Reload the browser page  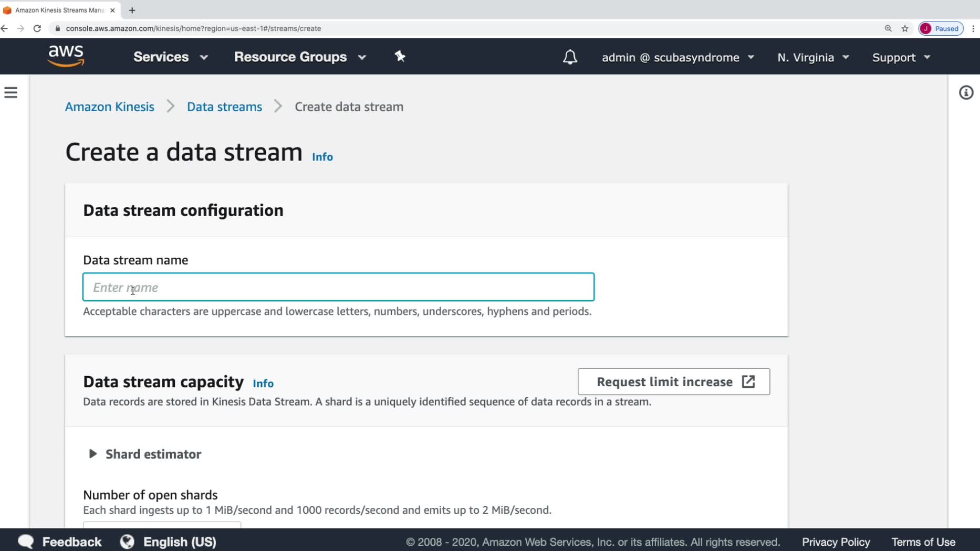(37, 28)
